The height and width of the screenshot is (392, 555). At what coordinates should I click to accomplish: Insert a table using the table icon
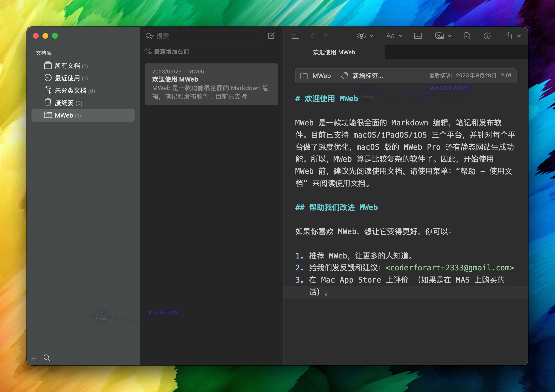(x=418, y=36)
